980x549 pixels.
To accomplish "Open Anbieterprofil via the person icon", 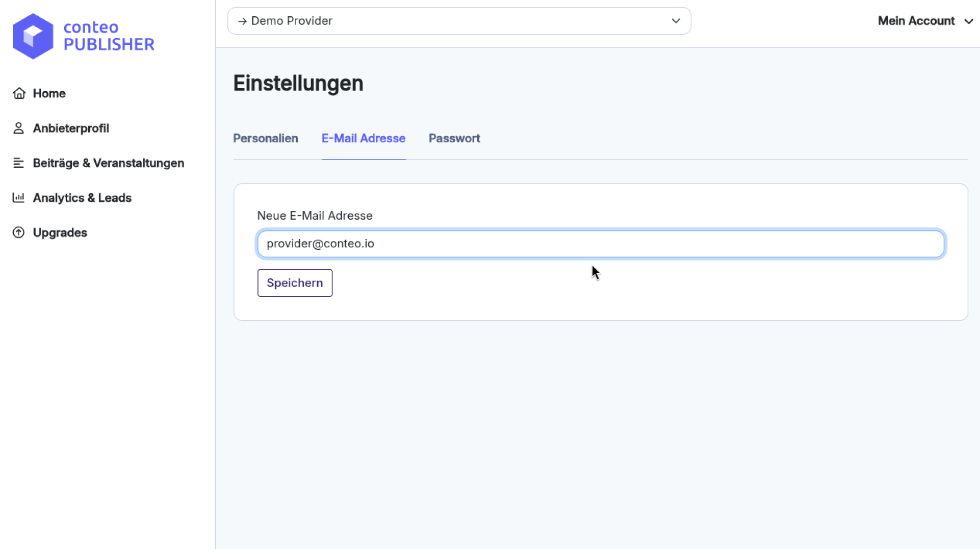I will (x=19, y=128).
